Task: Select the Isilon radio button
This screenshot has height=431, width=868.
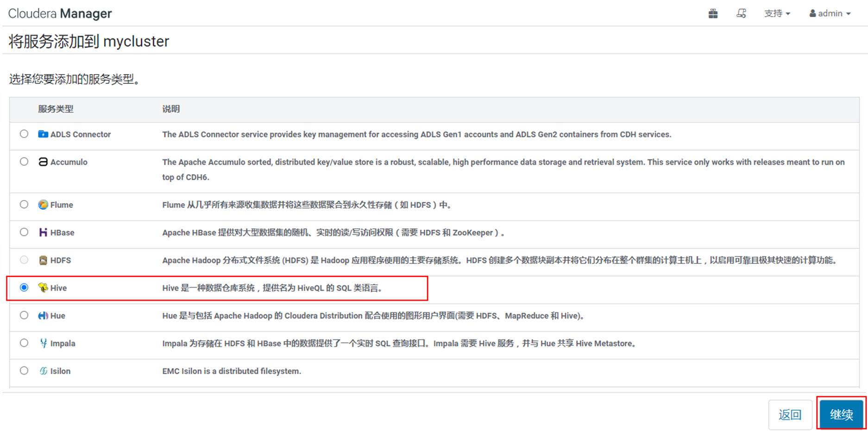Action: (24, 370)
